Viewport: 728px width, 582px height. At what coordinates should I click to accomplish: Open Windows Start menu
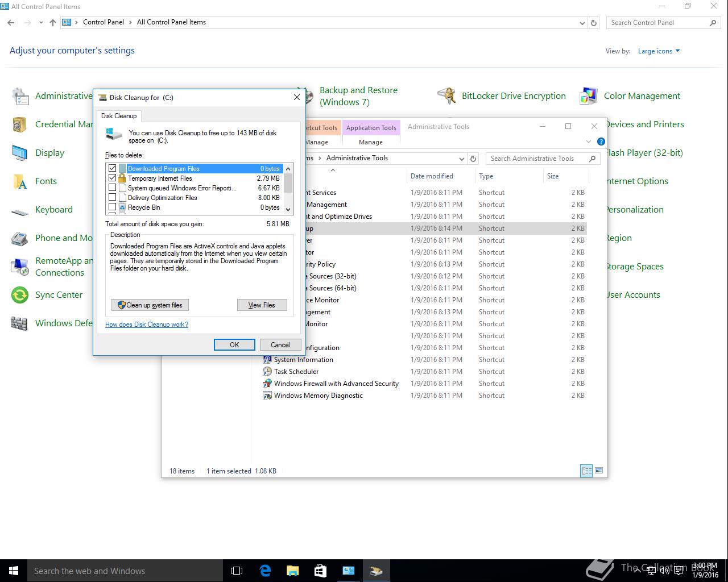point(14,571)
